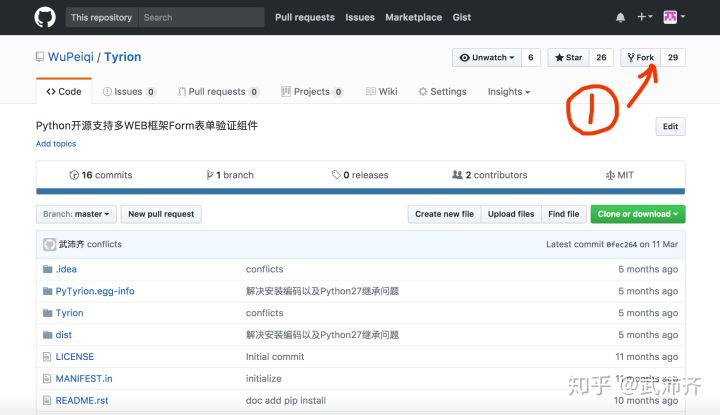
Task: Expand the Branch: master dropdown
Action: click(x=76, y=214)
